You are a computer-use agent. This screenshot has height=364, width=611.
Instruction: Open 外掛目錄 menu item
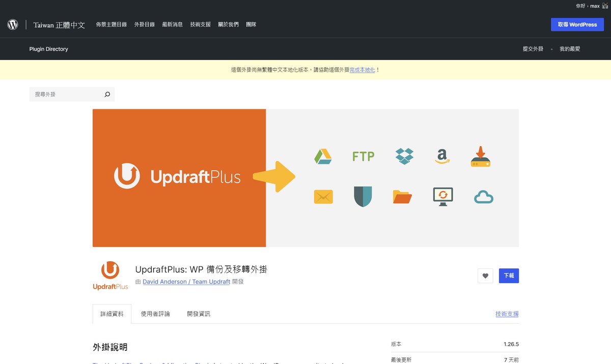(145, 24)
